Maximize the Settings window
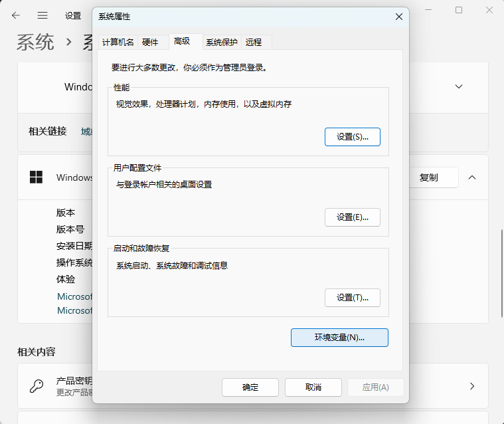 (x=459, y=10)
